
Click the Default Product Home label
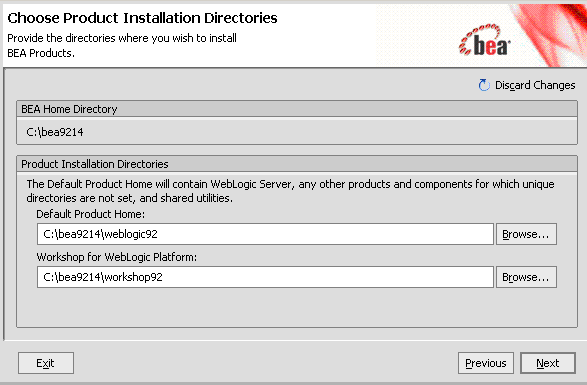(91, 214)
